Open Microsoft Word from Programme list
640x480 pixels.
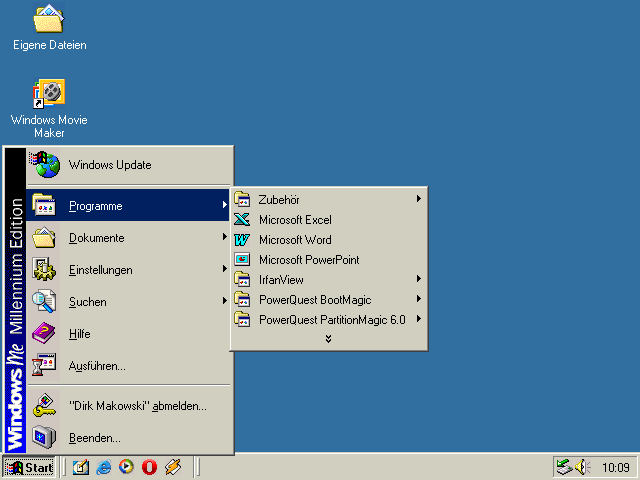[329, 240]
